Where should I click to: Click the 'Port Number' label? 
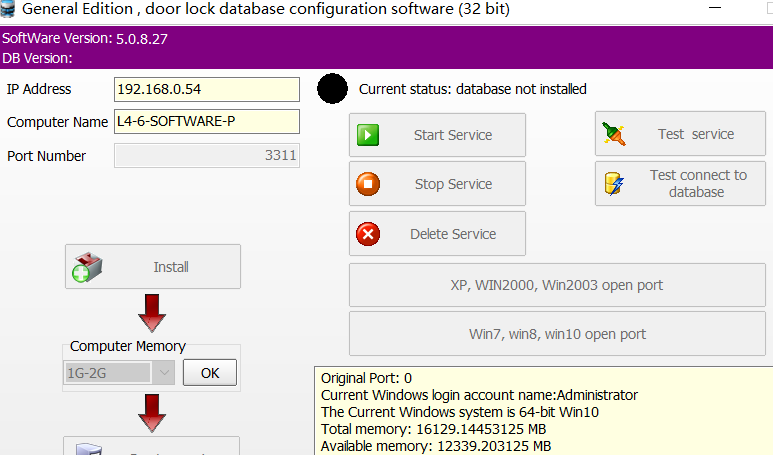[x=46, y=156]
